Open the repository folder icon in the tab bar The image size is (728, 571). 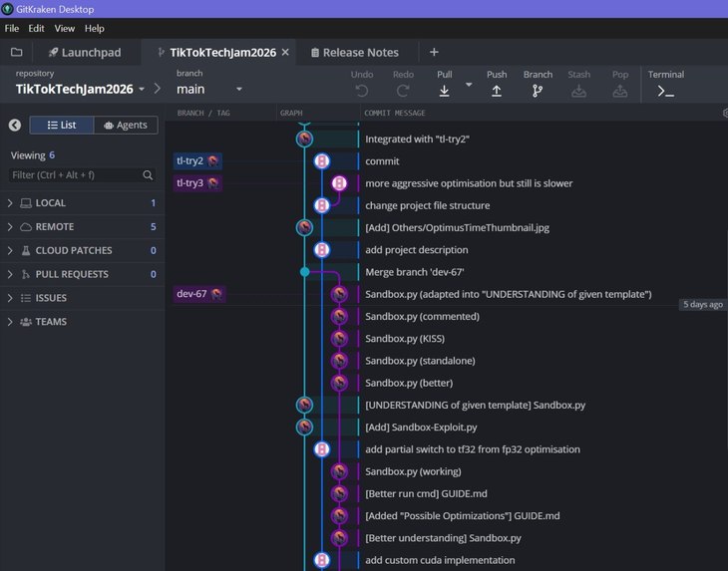pos(16,52)
